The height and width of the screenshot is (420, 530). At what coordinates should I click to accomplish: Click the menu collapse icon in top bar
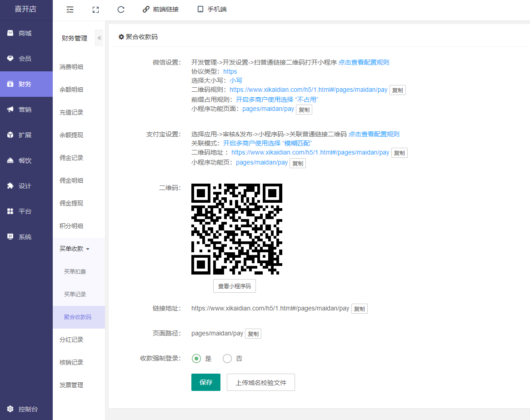70,10
